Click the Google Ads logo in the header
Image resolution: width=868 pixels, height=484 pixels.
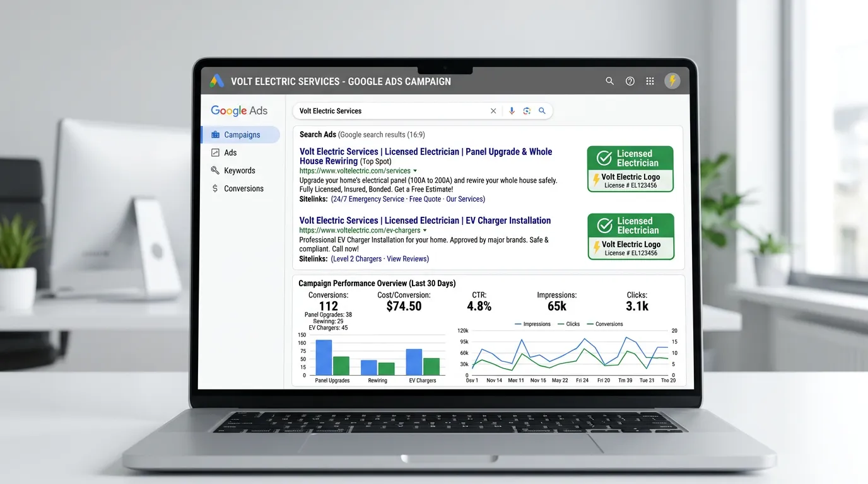[x=217, y=81]
